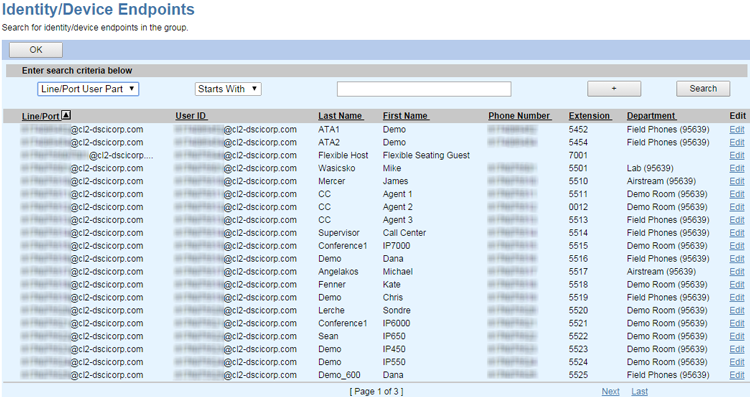Open the Line/Port User Part dropdown
Screen dimensions: 750x397
tap(88, 89)
